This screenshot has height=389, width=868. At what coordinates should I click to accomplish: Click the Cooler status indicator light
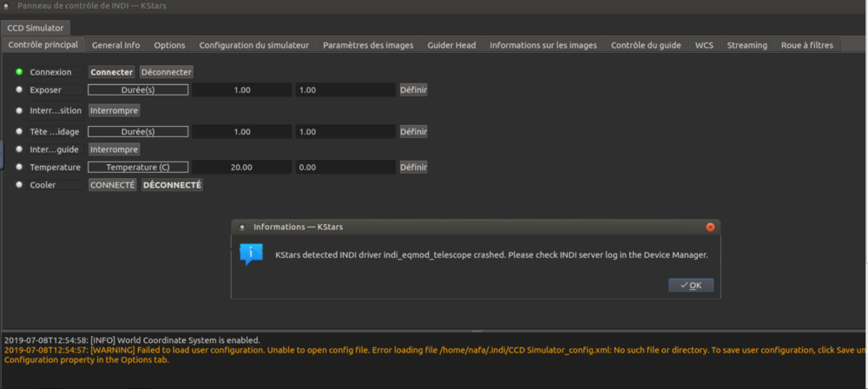click(x=19, y=185)
